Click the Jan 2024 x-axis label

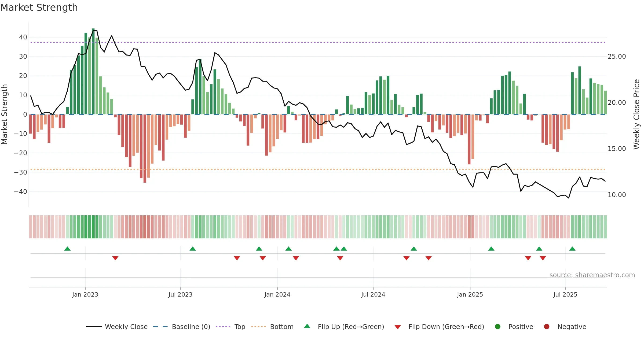(x=277, y=294)
